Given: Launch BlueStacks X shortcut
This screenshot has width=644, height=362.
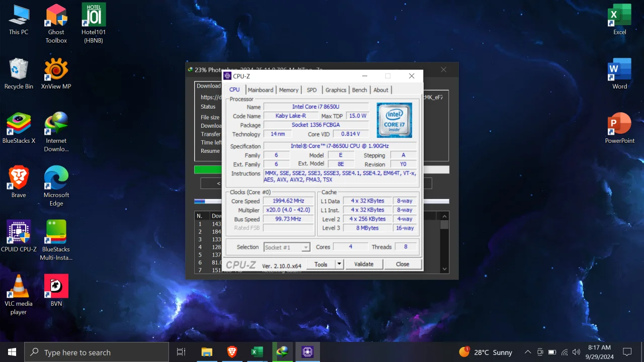Looking at the screenshot, I should click(x=19, y=128).
